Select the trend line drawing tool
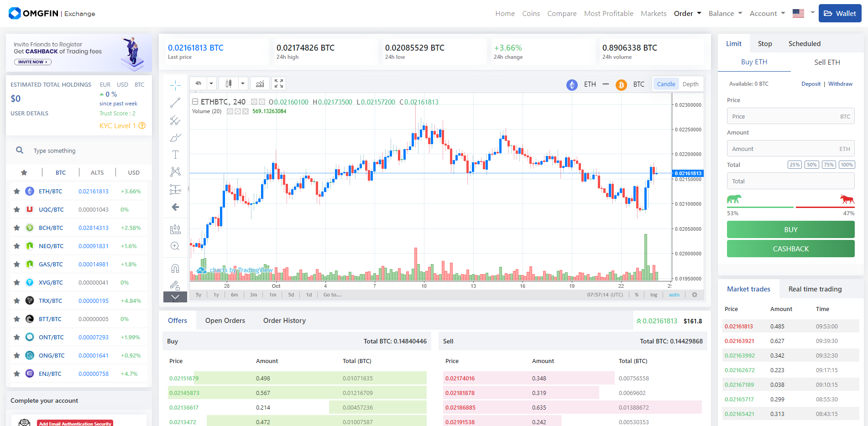Screen dimensions: 868x426 tap(175, 103)
